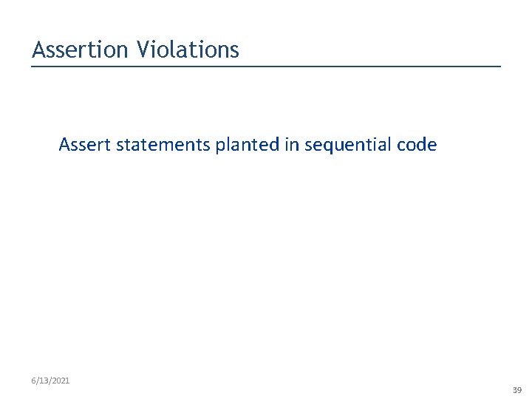
Task: Click the word 'Assertion' in the title
Action: click(81, 50)
